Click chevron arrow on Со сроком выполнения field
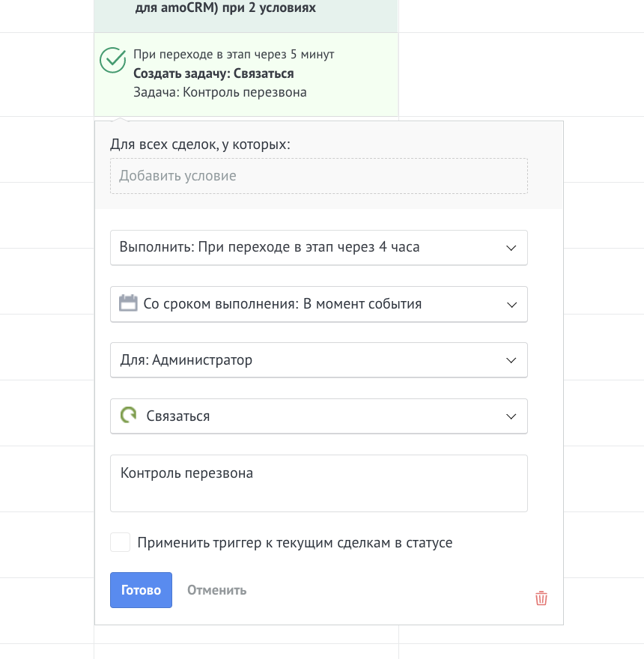The height and width of the screenshot is (659, 644). click(x=511, y=305)
